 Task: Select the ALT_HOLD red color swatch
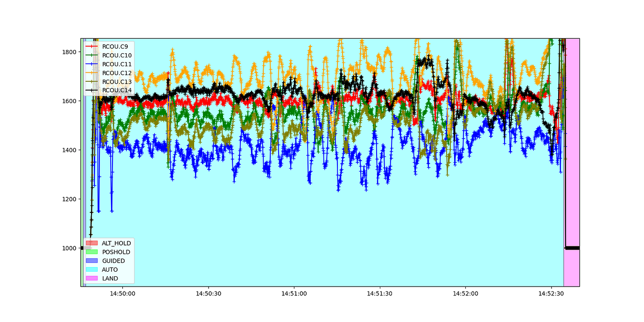pyautogui.click(x=92, y=243)
